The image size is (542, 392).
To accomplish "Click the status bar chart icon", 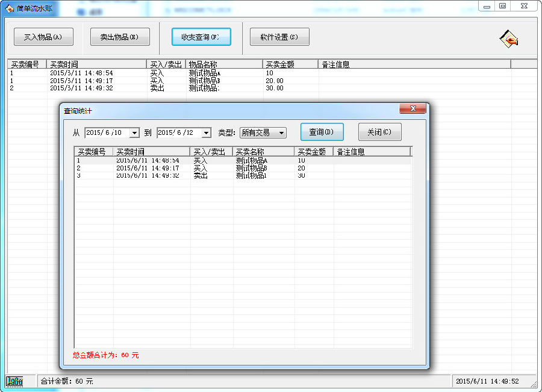I will 14,381.
